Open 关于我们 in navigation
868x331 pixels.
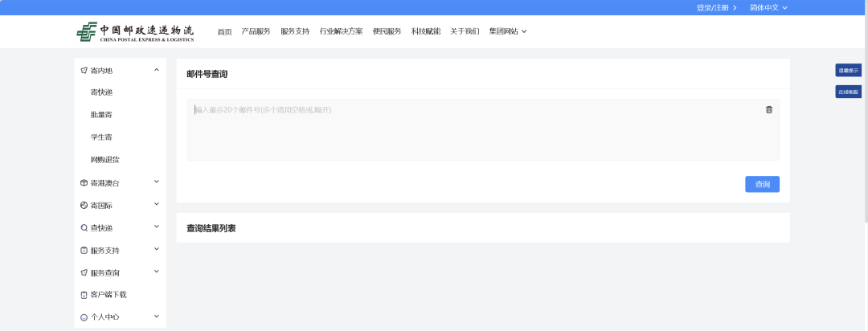pyautogui.click(x=465, y=31)
